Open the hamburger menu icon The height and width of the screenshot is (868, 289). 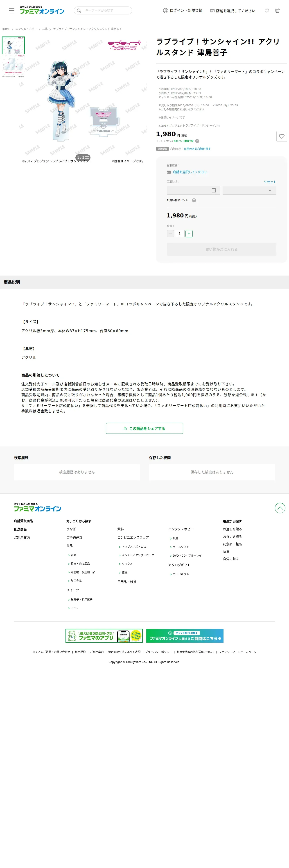[12, 10]
